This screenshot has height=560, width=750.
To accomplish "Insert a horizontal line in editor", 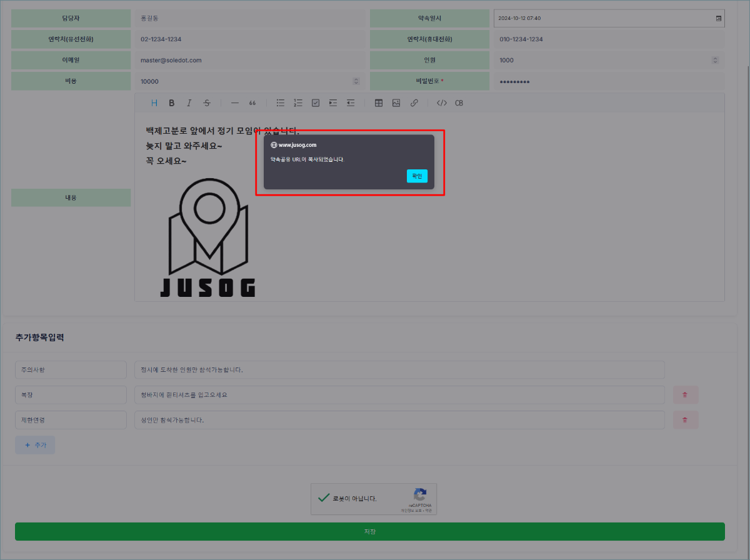I will (x=235, y=103).
